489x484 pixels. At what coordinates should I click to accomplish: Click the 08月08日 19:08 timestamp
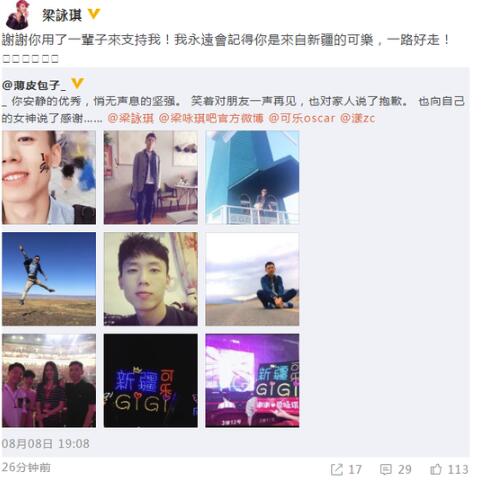click(x=46, y=444)
